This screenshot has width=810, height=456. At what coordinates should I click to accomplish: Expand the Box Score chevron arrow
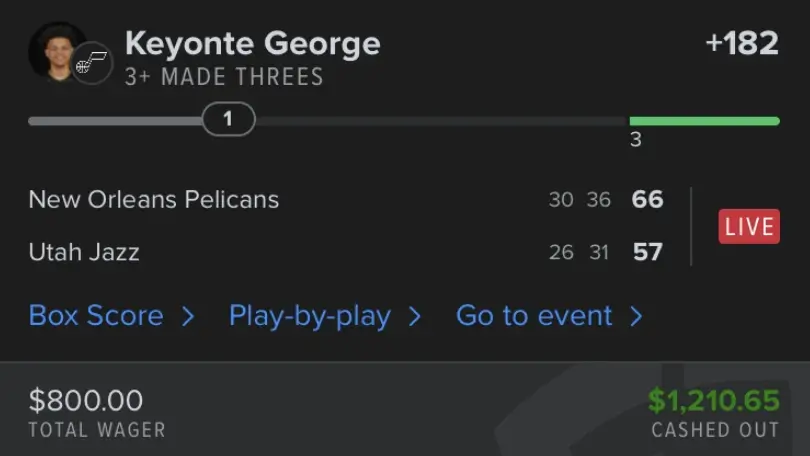pyautogui.click(x=187, y=317)
